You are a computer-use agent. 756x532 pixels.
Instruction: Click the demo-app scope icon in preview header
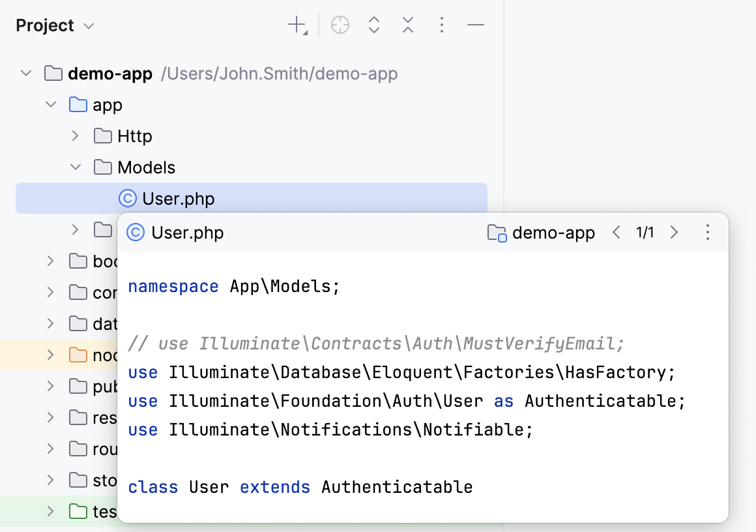pyautogui.click(x=497, y=232)
